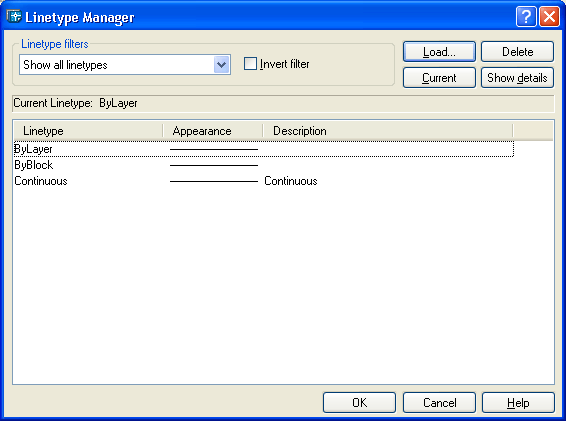
Task: Click the ByLayer appearance line sample
Action: (214, 149)
